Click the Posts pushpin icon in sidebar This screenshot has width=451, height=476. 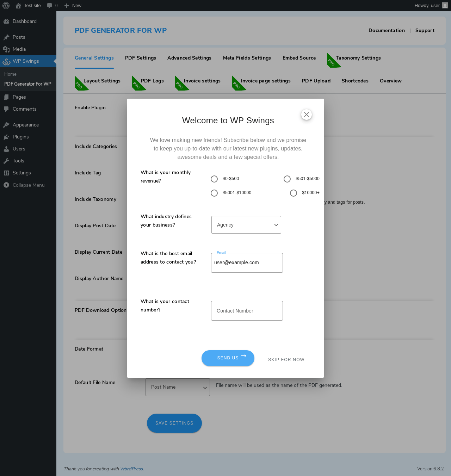(x=6, y=37)
